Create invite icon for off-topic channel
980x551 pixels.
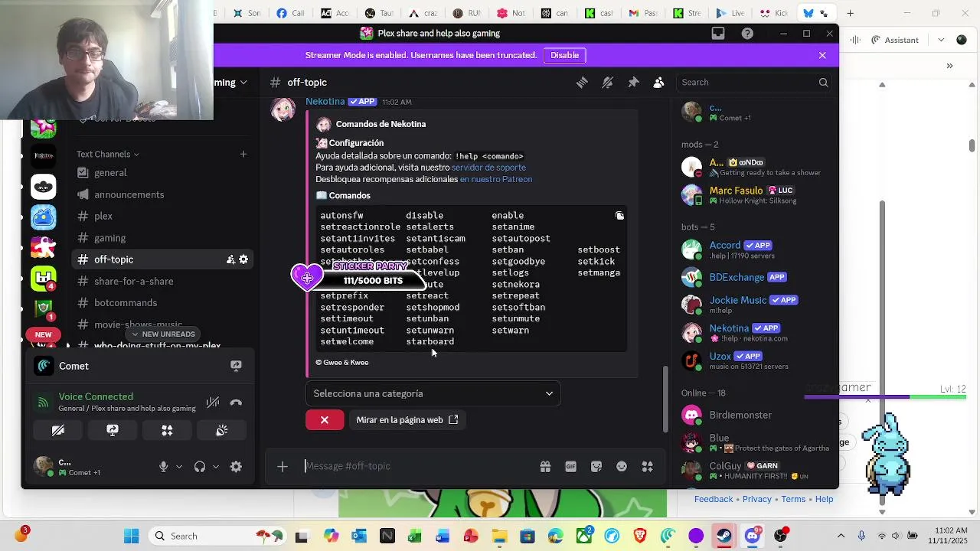(x=230, y=259)
